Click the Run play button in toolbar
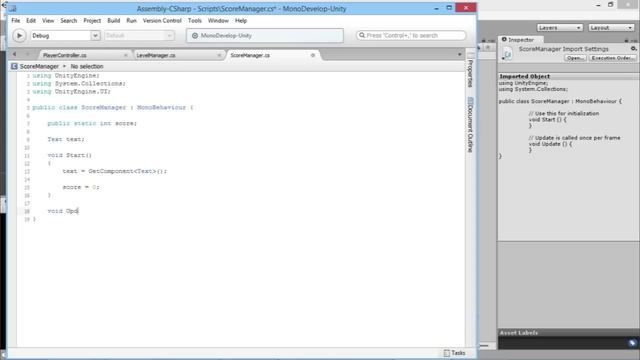The height and width of the screenshot is (360, 640). 19,36
